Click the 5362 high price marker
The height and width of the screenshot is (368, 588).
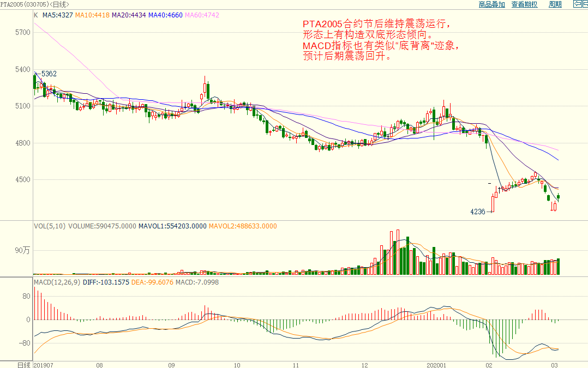[49, 74]
